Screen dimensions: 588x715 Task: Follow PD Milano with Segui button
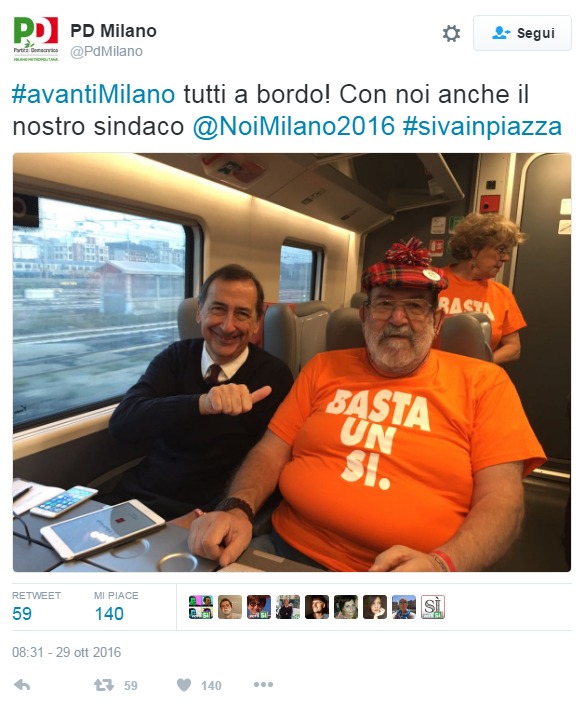click(x=522, y=33)
